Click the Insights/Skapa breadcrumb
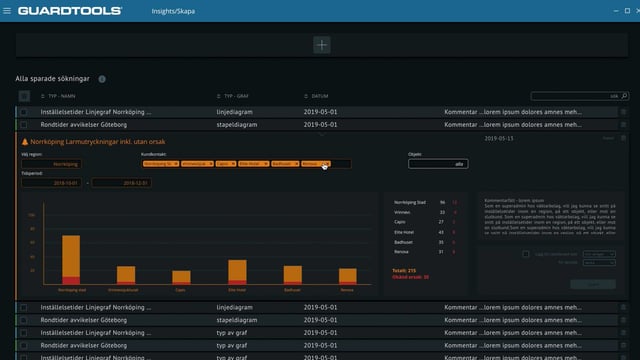The width and height of the screenshot is (640, 360). 173,11
